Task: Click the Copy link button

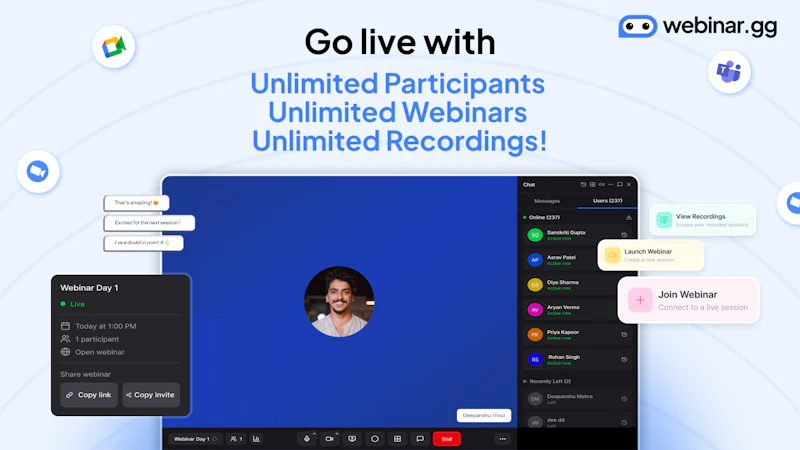Action: tap(89, 395)
